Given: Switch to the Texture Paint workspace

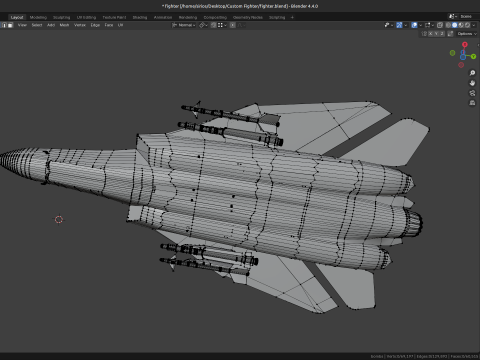Looking at the screenshot, I should (114, 17).
